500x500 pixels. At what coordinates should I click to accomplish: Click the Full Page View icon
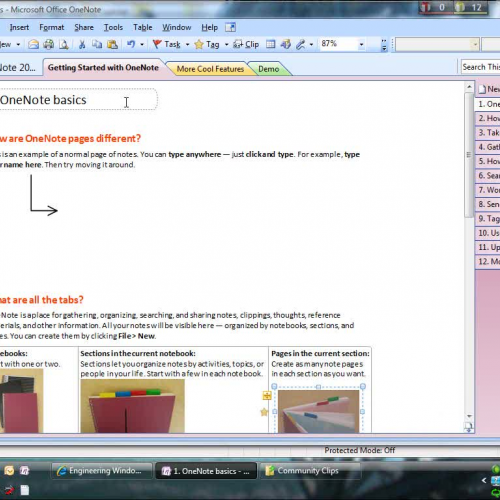(x=286, y=44)
